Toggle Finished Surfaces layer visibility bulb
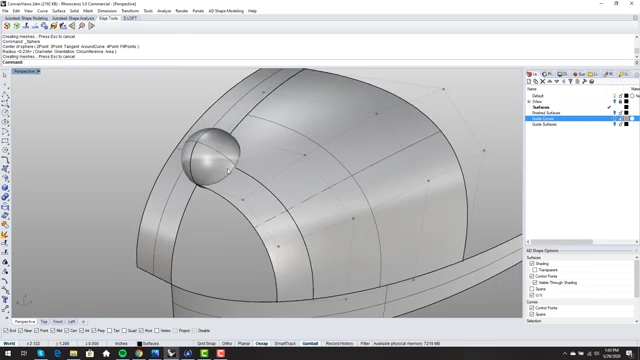The image size is (640, 360). point(614,113)
